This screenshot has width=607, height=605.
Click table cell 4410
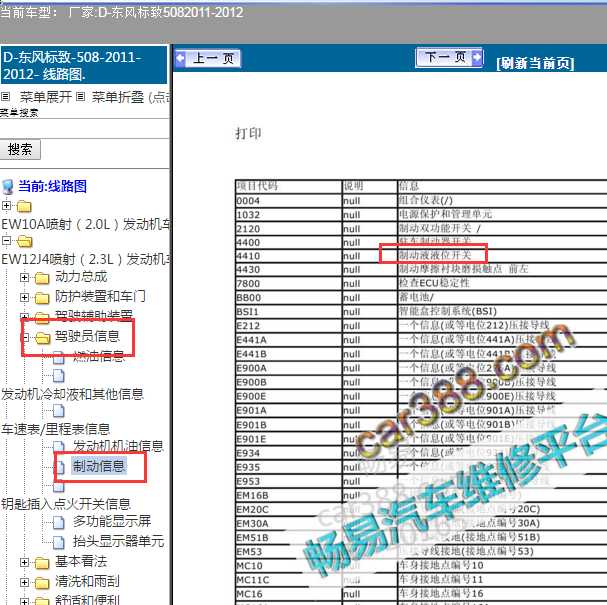288,256
